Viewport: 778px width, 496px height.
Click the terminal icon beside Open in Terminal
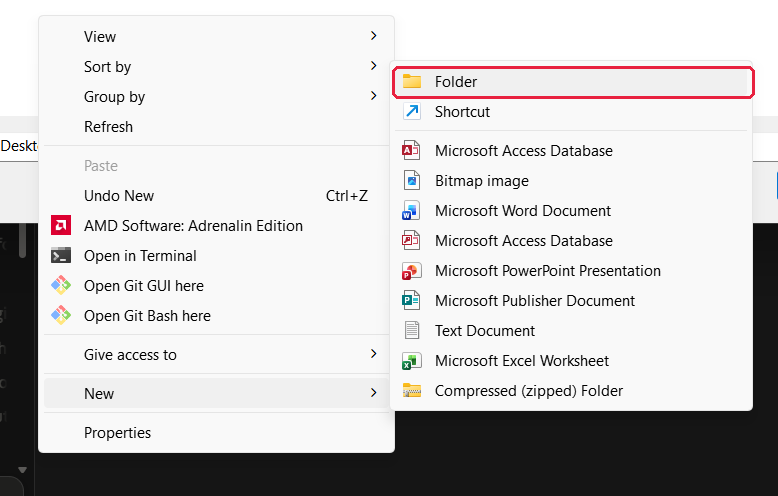[x=61, y=255]
